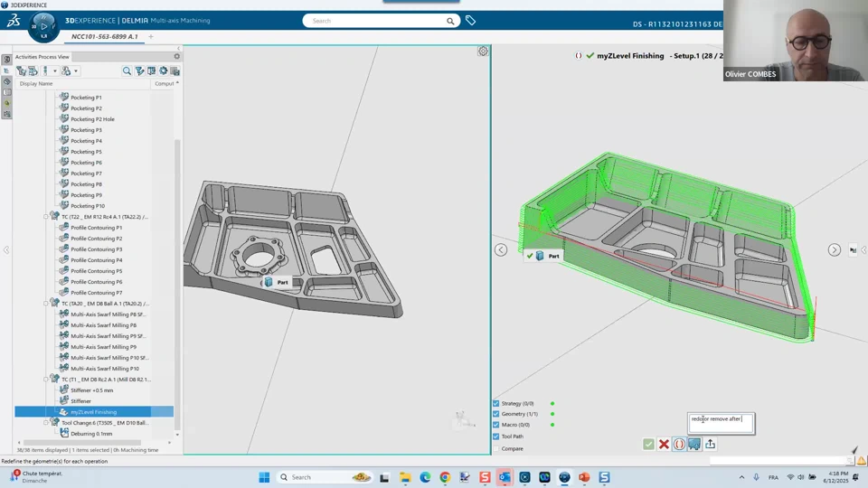
Task: Click the red X cancel icon
Action: tap(664, 444)
